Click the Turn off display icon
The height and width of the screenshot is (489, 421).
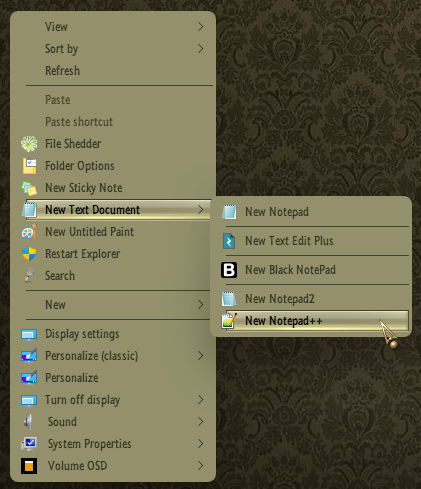click(x=29, y=400)
